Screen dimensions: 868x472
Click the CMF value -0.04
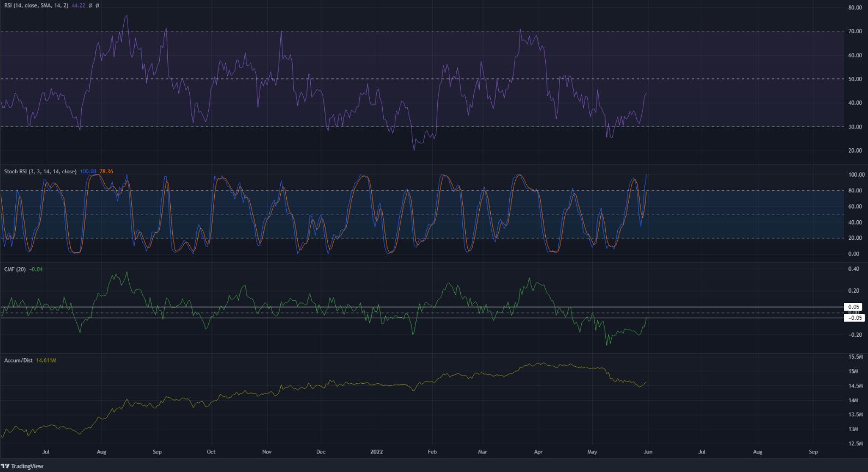(36, 269)
